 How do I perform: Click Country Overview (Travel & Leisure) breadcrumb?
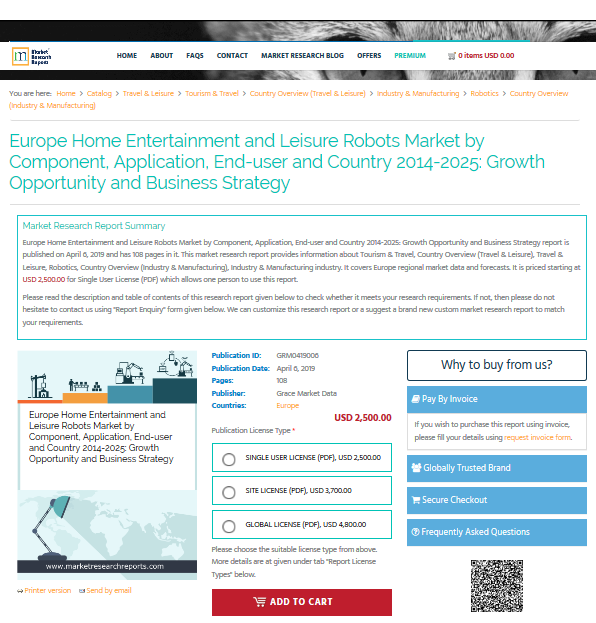click(x=308, y=93)
